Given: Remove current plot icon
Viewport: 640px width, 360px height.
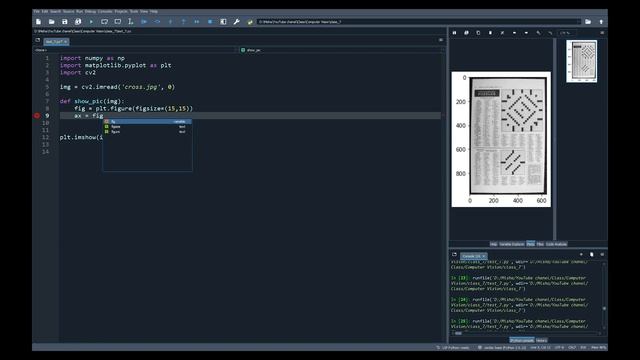Looking at the screenshot, I should tap(490, 33).
